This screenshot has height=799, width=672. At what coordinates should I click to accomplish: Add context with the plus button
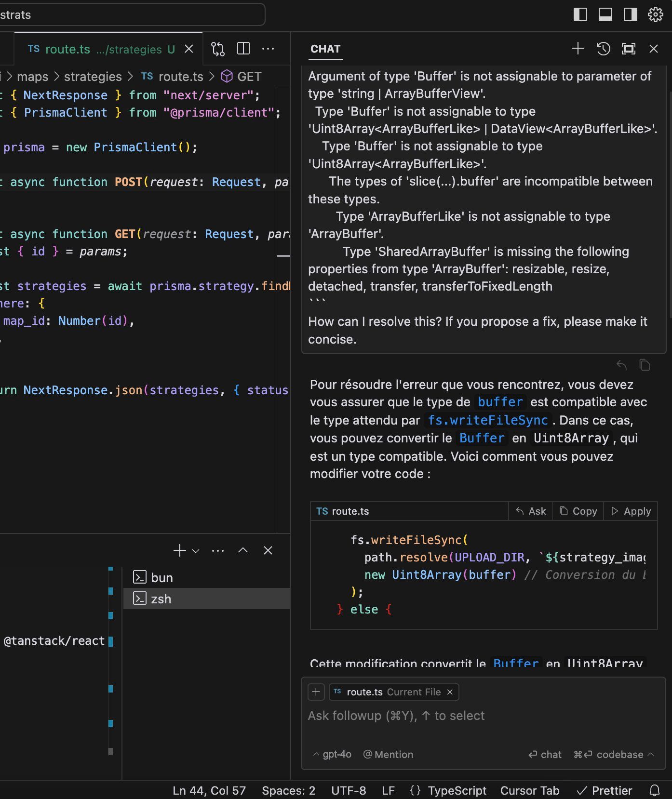click(x=316, y=692)
